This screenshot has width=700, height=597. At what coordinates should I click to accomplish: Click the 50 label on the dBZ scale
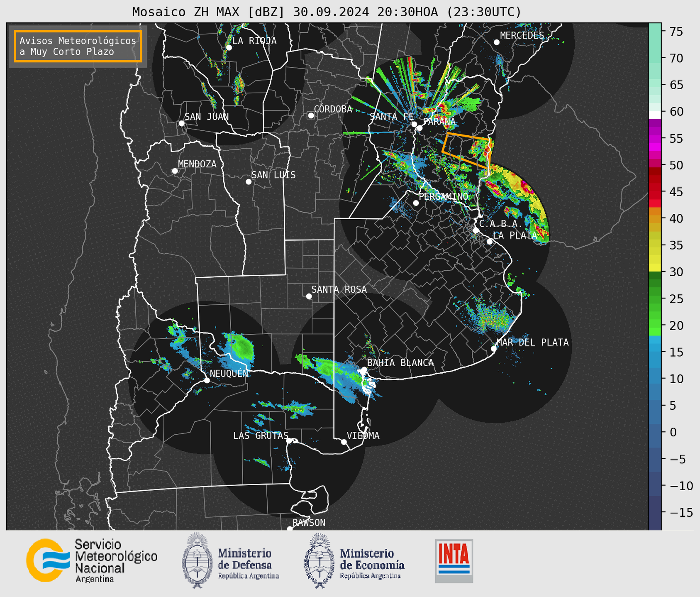pos(676,165)
